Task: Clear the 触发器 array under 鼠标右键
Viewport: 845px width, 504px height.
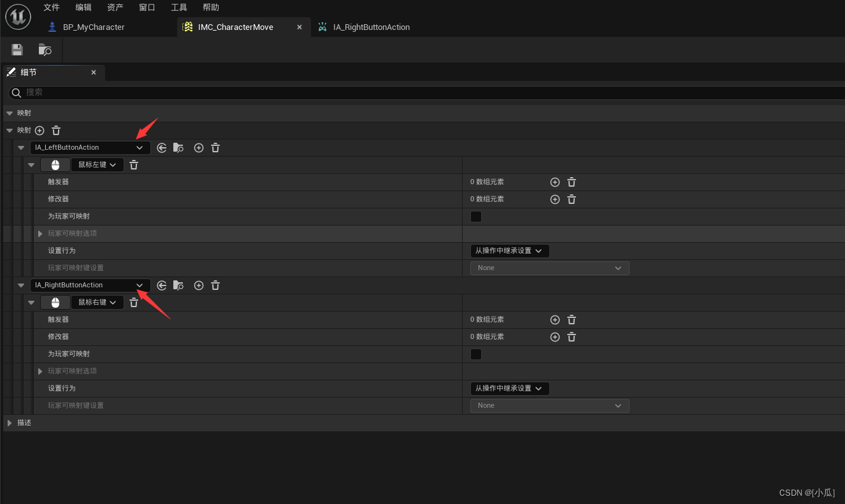Action: point(572,320)
